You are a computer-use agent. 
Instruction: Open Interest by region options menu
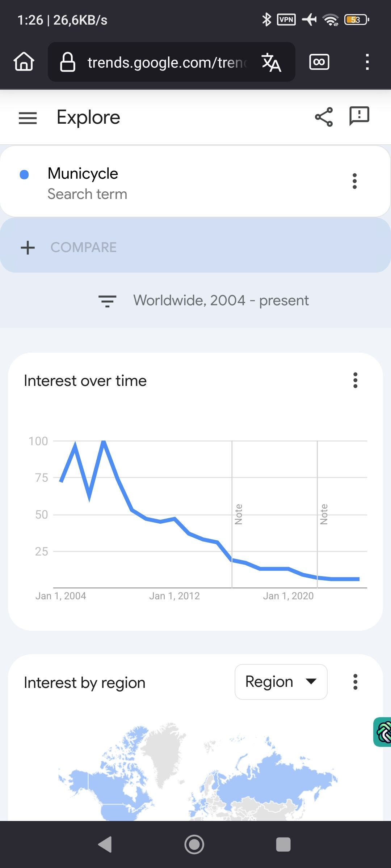click(x=355, y=682)
